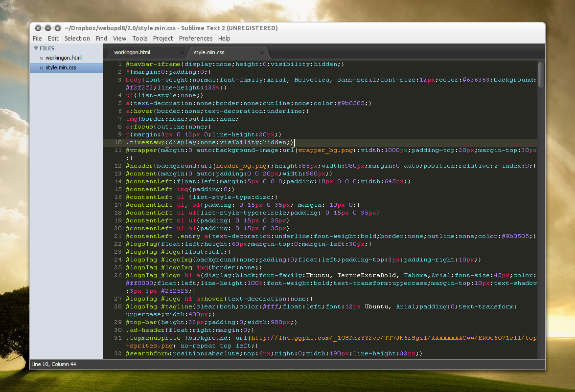Open the File menu
Image resolution: width=575 pixels, height=392 pixels.
pos(37,38)
